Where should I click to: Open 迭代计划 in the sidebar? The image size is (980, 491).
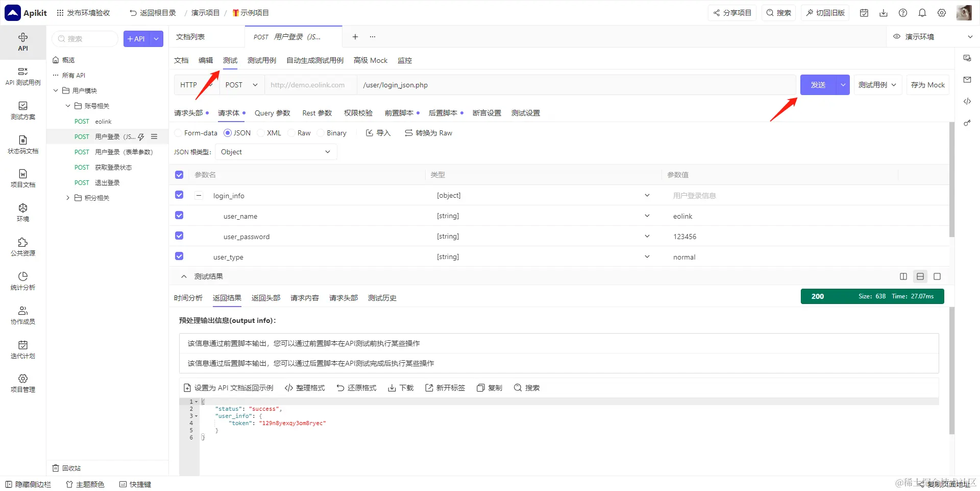coord(23,350)
